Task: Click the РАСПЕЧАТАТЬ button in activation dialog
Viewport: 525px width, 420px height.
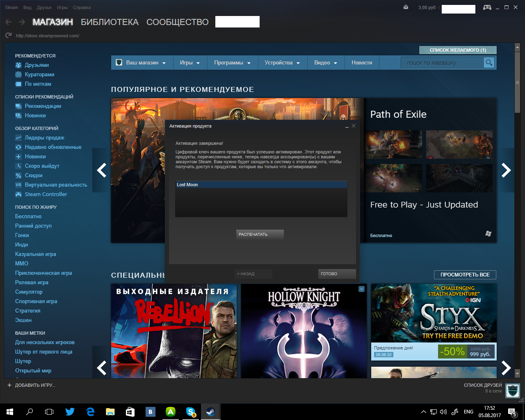Action: tap(260, 234)
